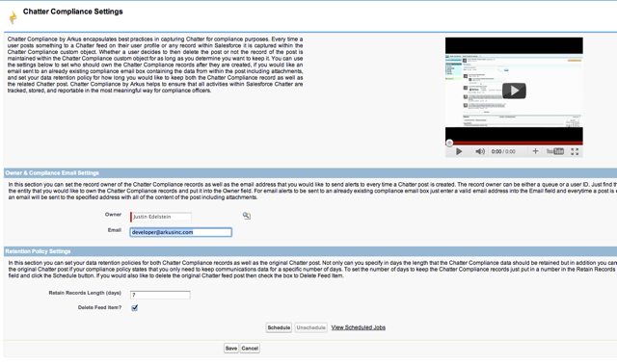Click the Retain Records Length field
Viewport: 617px width, 364px height.
pyautogui.click(x=160, y=295)
